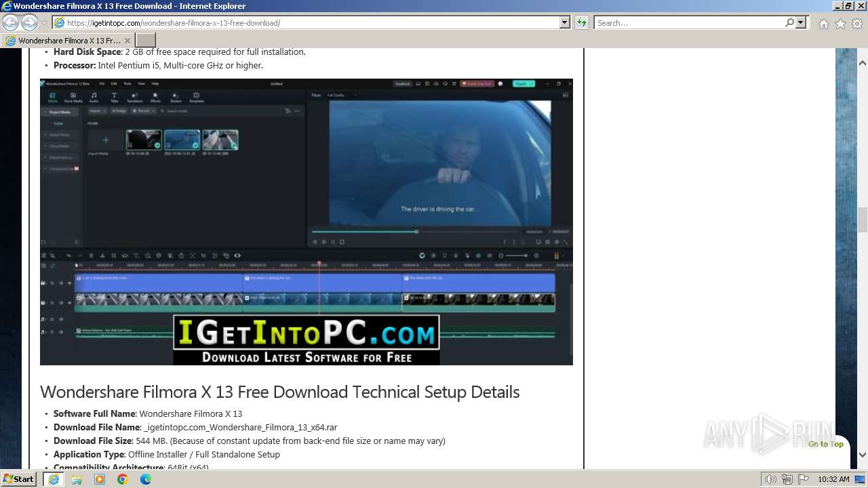
Task: Click the 'Download File Size: 544 MB' entry
Action: point(250,441)
